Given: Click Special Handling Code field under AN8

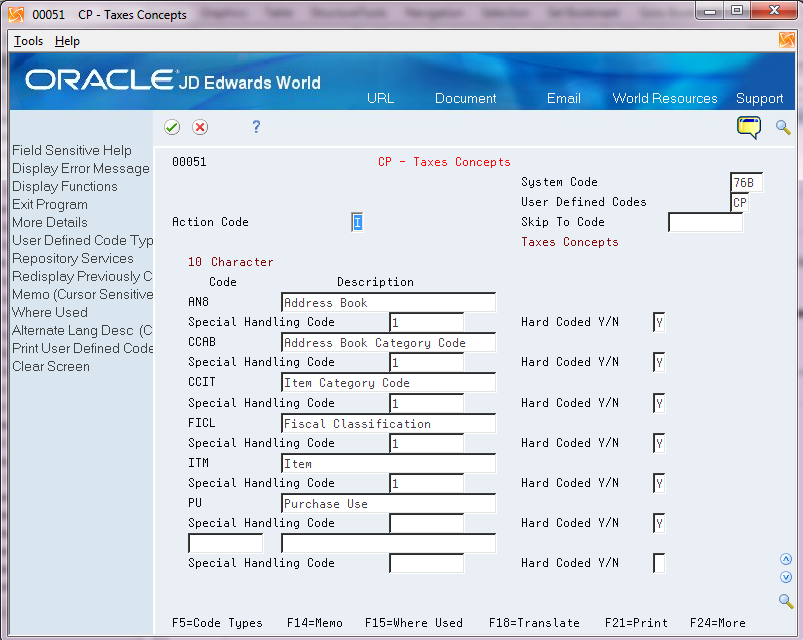Looking at the screenshot, I should pyautogui.click(x=427, y=322).
